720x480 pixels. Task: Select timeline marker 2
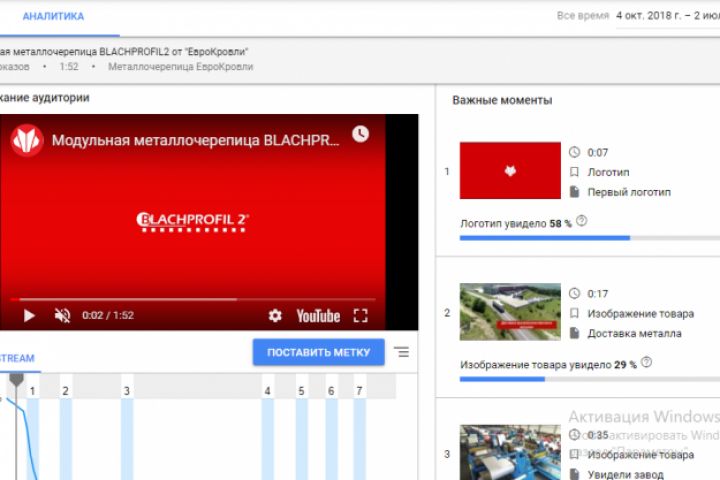(x=65, y=391)
